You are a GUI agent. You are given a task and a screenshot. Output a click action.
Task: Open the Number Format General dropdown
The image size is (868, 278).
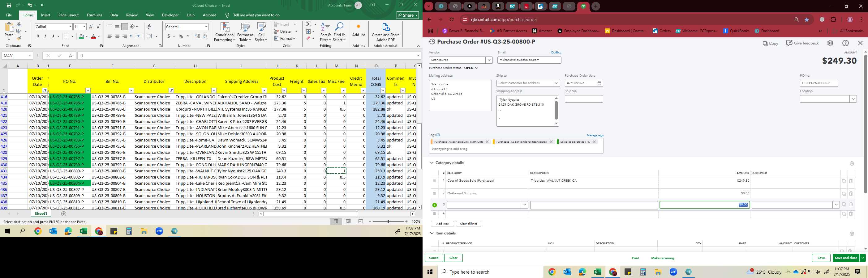pos(206,27)
